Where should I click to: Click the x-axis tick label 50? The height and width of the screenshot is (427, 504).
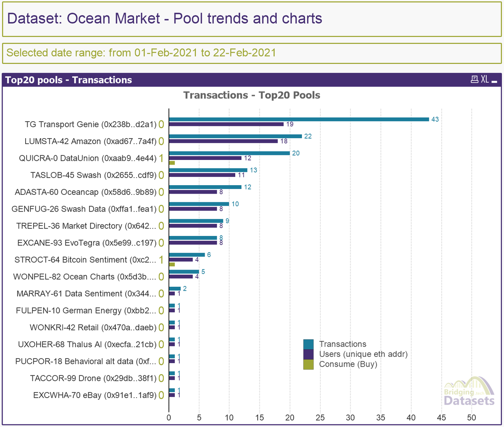(x=472, y=418)
